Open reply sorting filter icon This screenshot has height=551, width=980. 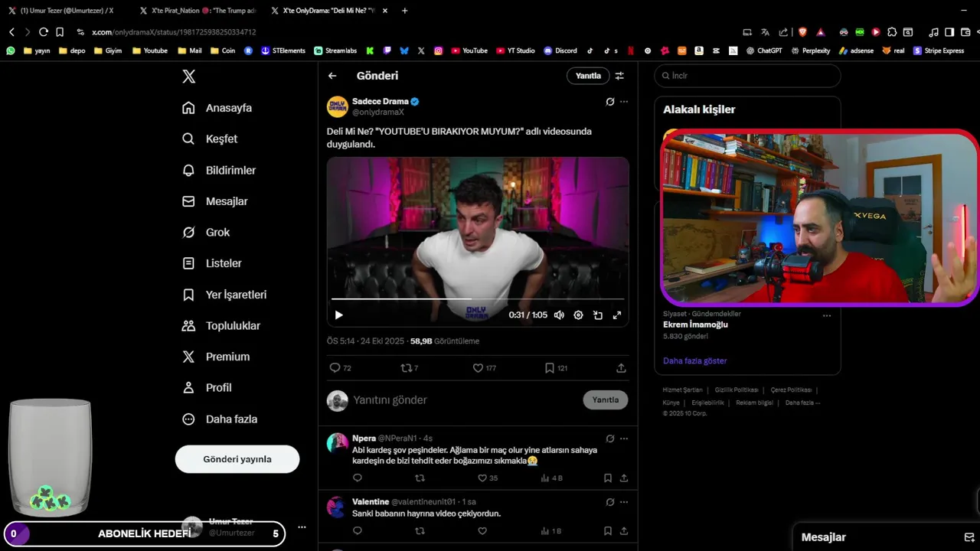619,76
